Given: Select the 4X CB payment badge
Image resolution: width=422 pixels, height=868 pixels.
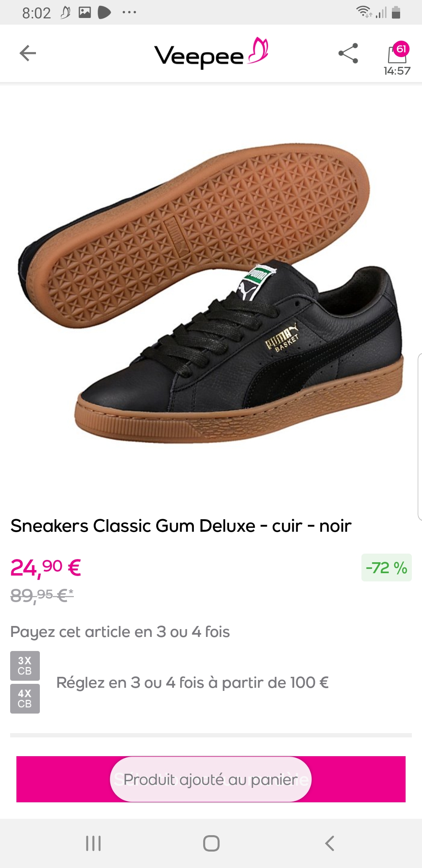Looking at the screenshot, I should (x=25, y=698).
